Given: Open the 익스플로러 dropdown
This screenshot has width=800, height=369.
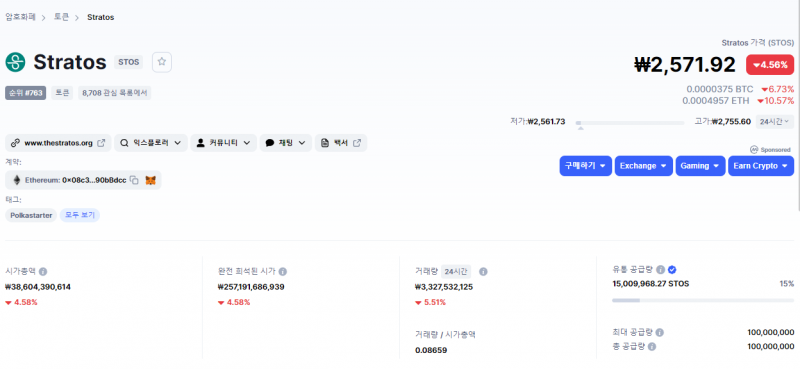Looking at the screenshot, I should (151, 143).
